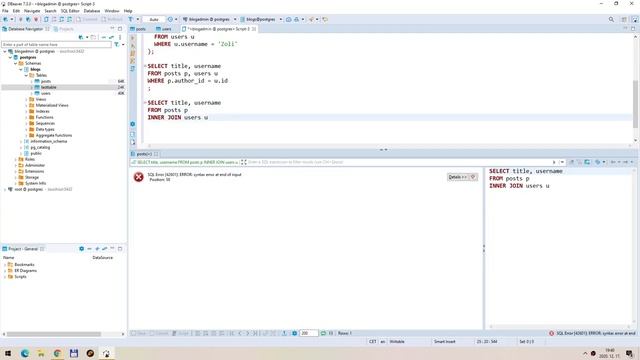Viewport: 640px width, 360px height.
Task: Click the Details button on error panel
Action: click(x=462, y=177)
